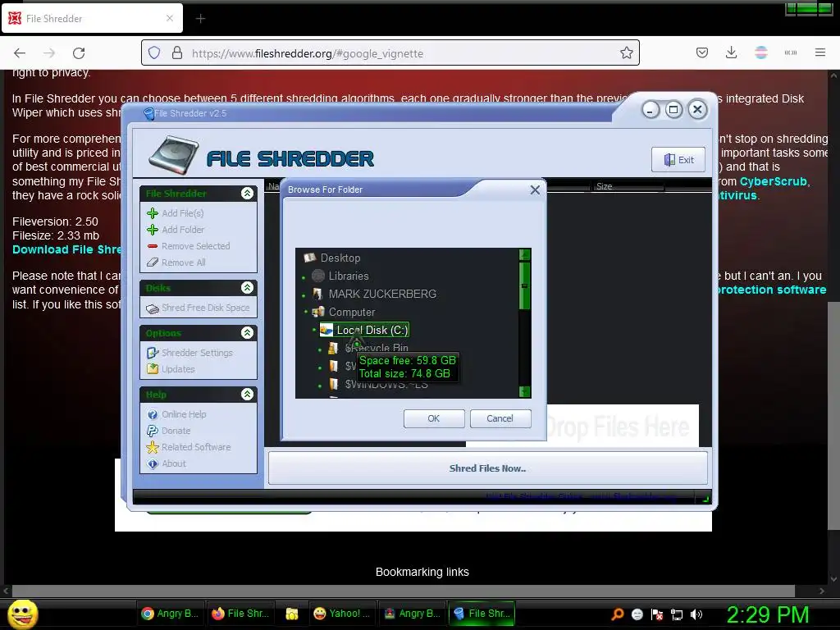Click the Online Help question icon
This screenshot has width=840, height=630.
coord(152,414)
